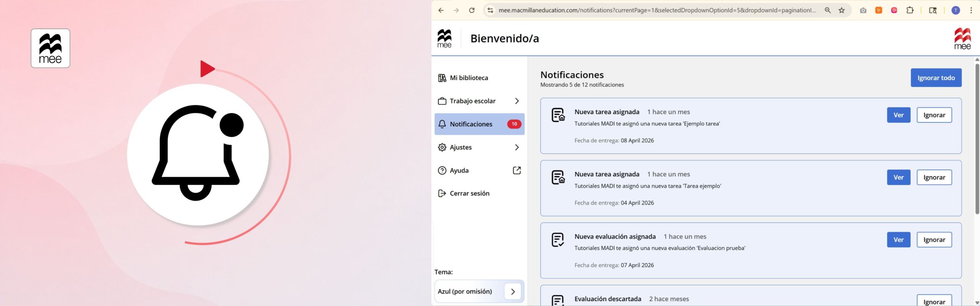Click the 'Tema:' label in the sidebar

point(443,272)
